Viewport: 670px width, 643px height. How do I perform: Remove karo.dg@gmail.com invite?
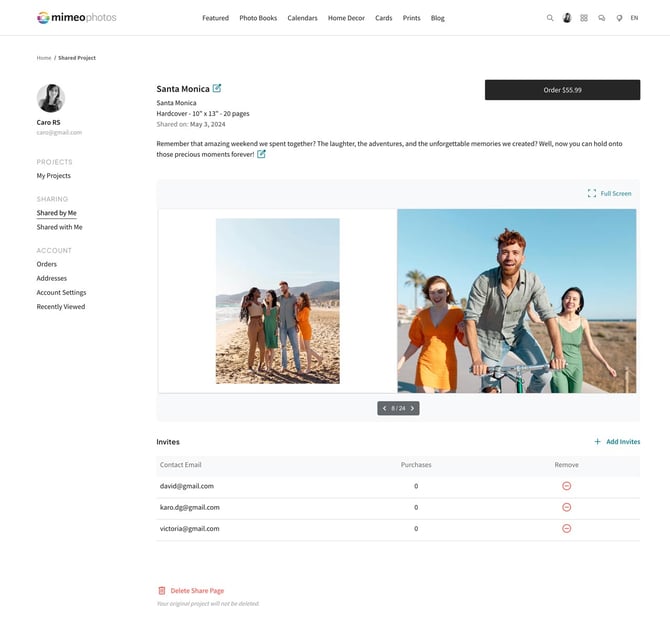pos(566,507)
